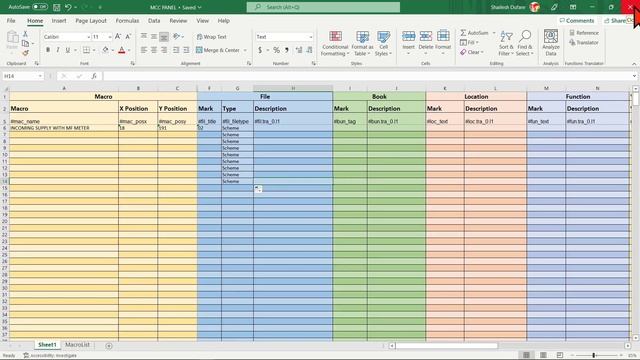Switch to Page Layout view icon
640x360 pixels.
tap(543, 355)
